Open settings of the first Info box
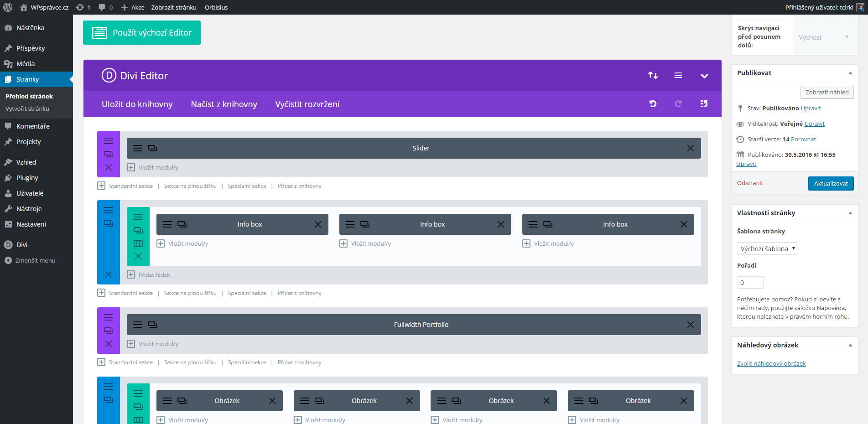 point(167,224)
